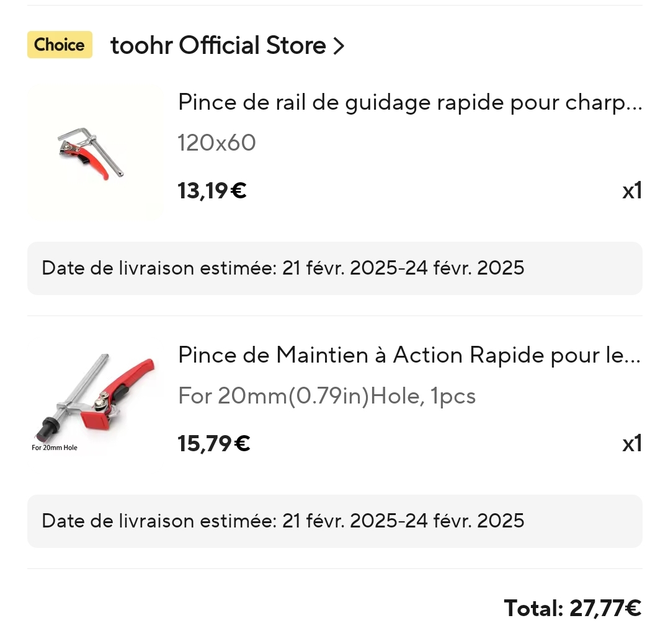
Task: Tap the x1 quantity beside 13,19€
Action: tap(631, 191)
